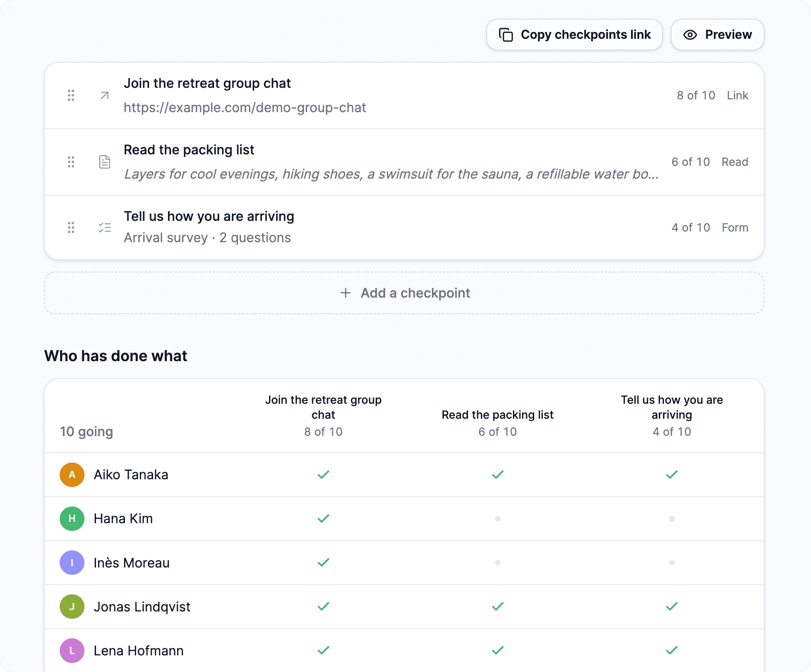Click Lena Hofmann's group chat checkmark
Image resolution: width=811 pixels, height=672 pixels.
(323, 650)
